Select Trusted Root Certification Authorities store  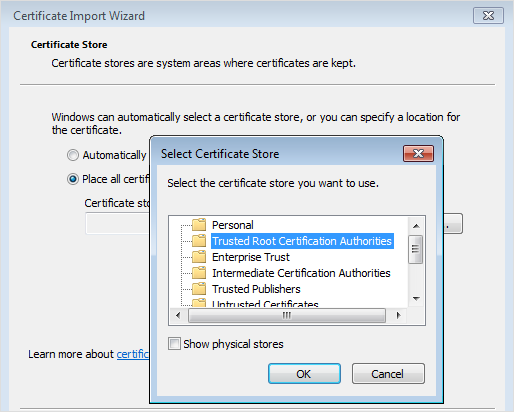click(x=302, y=241)
